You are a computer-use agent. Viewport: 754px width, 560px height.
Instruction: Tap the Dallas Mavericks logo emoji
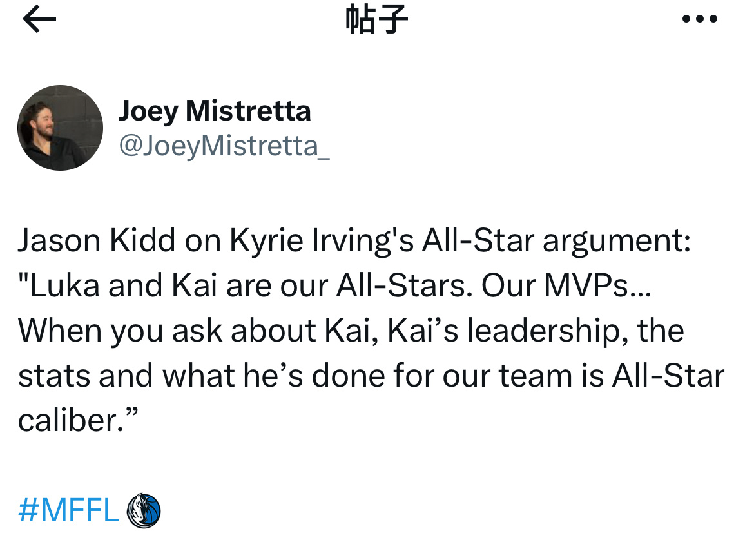click(143, 510)
